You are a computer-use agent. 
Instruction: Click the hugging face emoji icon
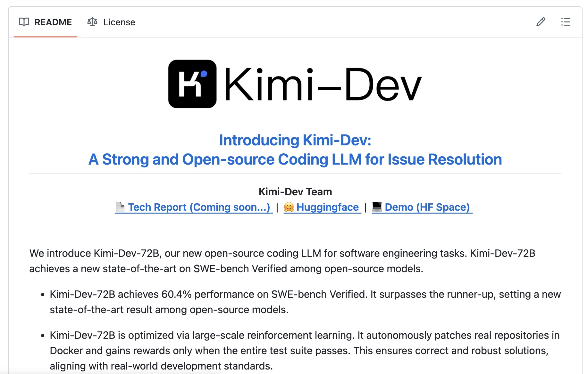289,207
